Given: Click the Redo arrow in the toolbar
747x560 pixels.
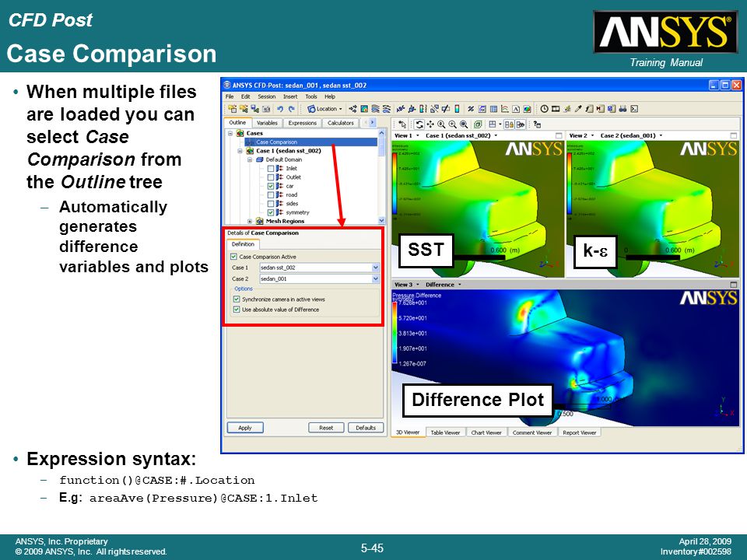Looking at the screenshot, I should tap(291, 109).
